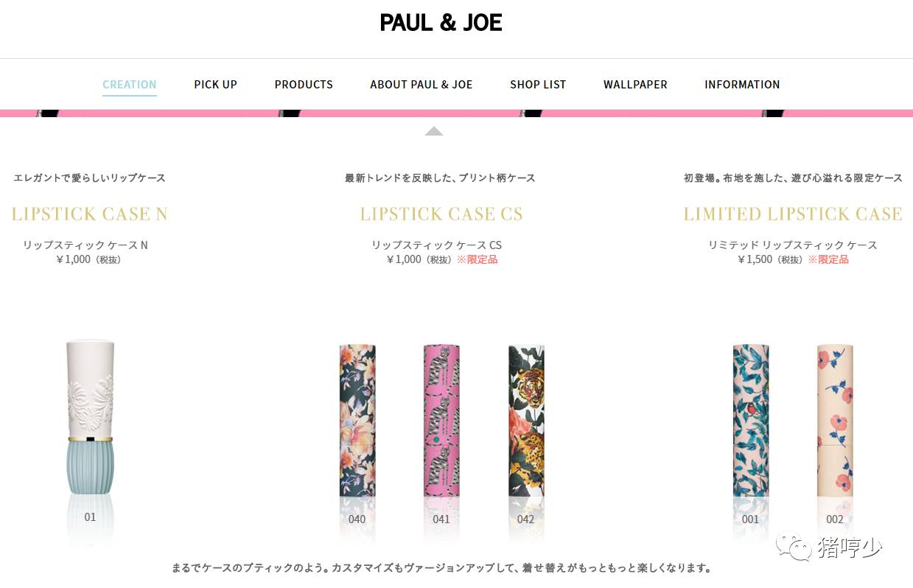Open the INFORMATION menu item
The width and height of the screenshot is (913, 588).
click(x=742, y=84)
